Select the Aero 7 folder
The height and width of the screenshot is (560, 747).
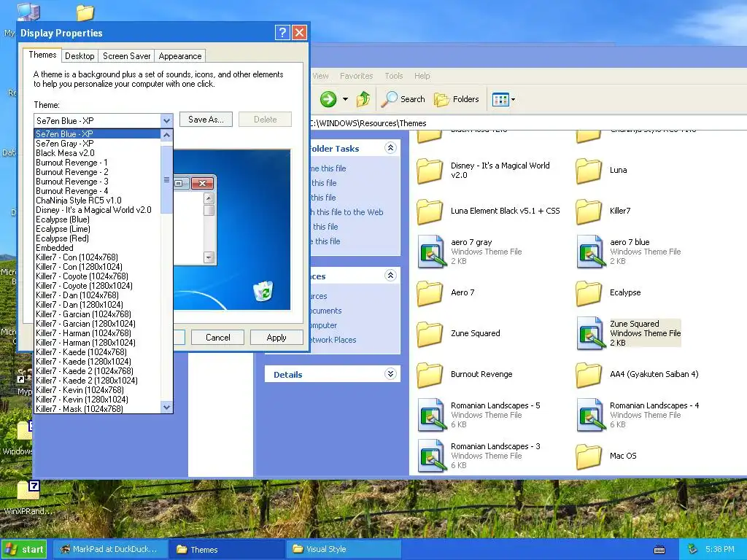(x=446, y=292)
